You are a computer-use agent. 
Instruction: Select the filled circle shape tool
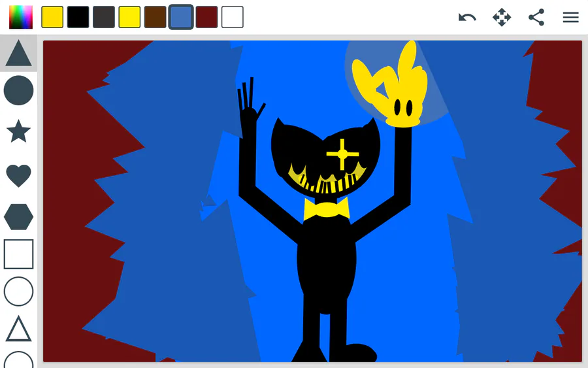18,90
